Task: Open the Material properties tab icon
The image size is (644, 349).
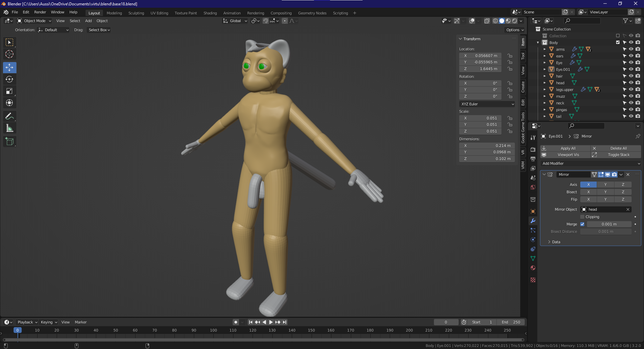Action: pos(533,268)
